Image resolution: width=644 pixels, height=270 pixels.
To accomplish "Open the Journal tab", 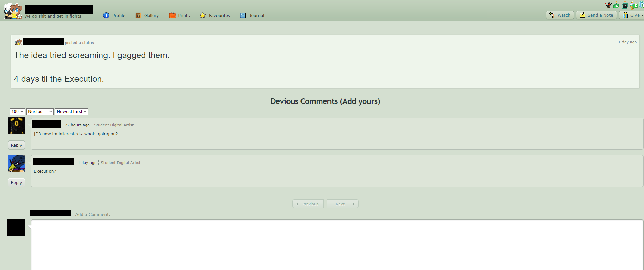I will click(x=252, y=15).
